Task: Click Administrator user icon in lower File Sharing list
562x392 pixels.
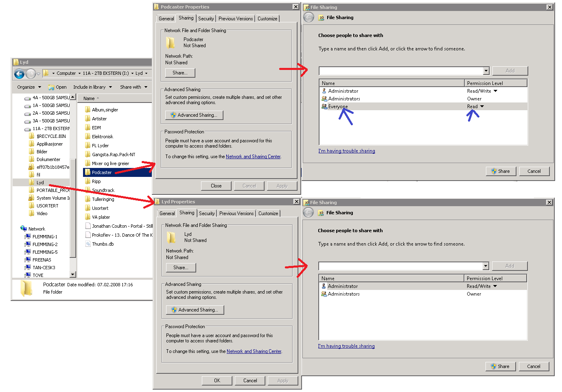Action: click(324, 286)
